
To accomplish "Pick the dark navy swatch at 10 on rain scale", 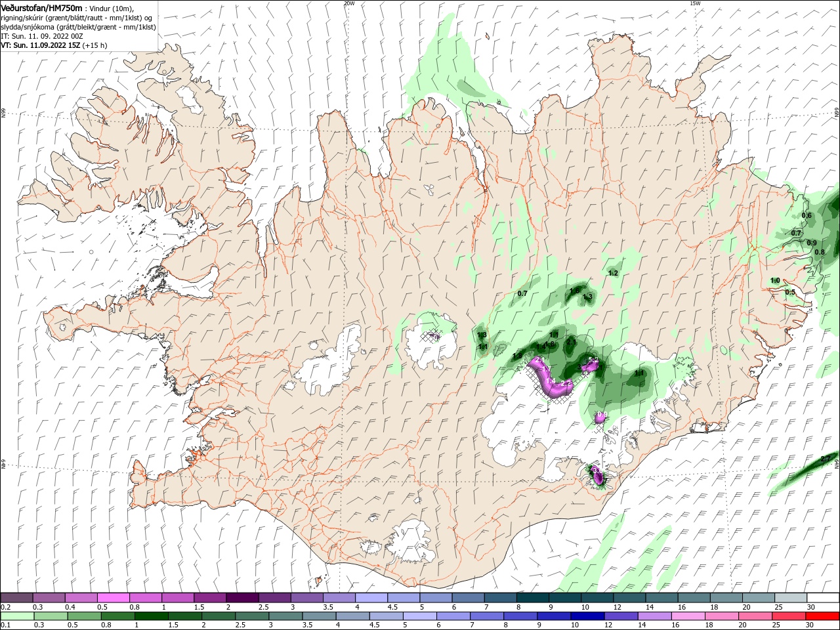I will click(x=586, y=616).
